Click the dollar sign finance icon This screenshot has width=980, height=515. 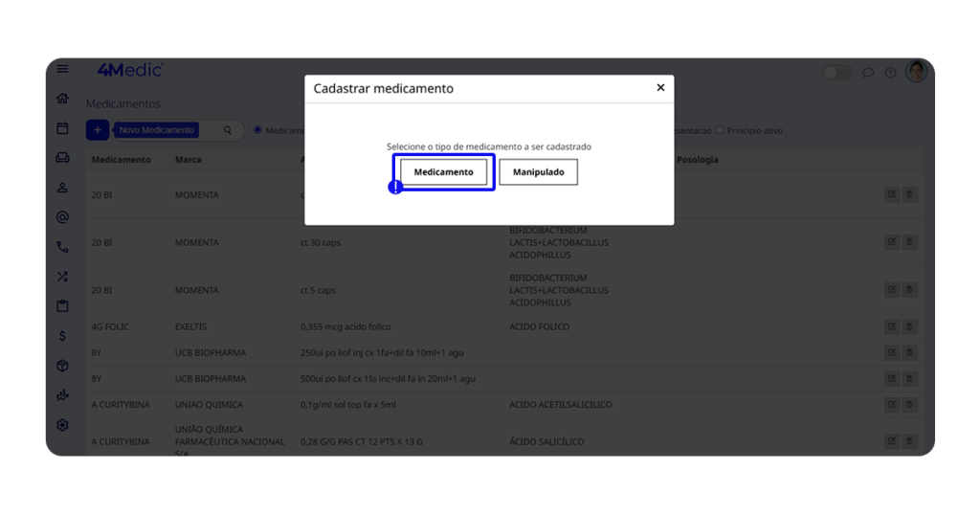click(62, 336)
